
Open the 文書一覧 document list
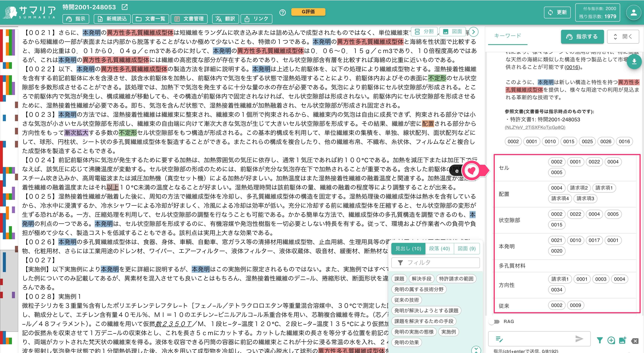151,19
